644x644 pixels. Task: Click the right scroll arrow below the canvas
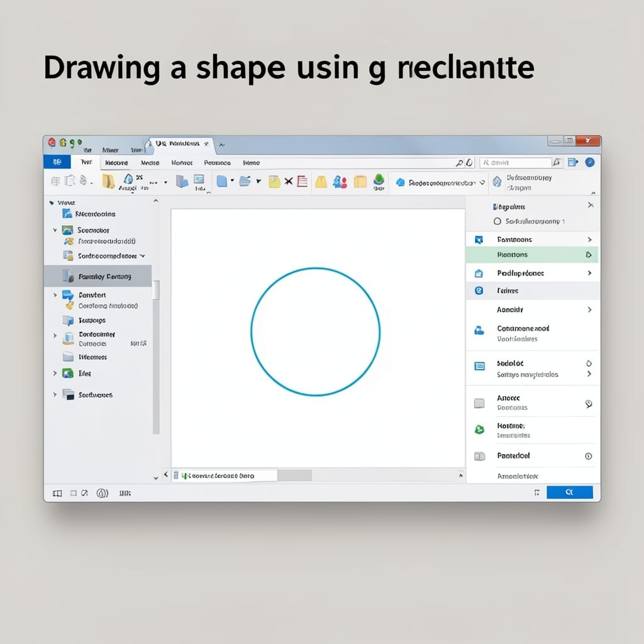click(461, 475)
